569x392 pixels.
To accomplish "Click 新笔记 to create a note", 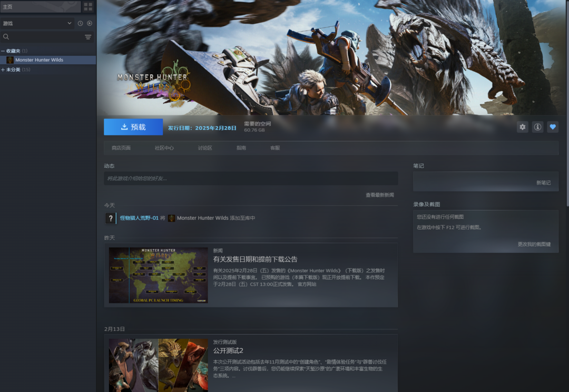I will [543, 183].
